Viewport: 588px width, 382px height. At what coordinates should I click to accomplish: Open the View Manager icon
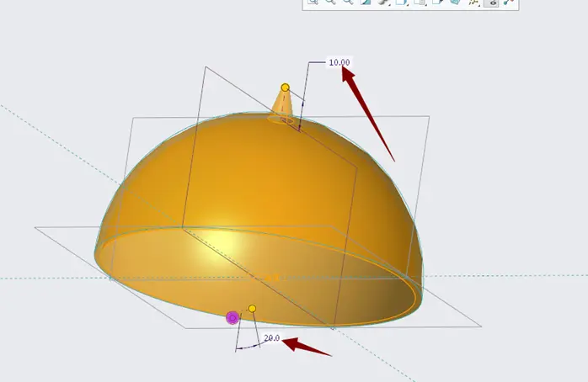[419, 2]
